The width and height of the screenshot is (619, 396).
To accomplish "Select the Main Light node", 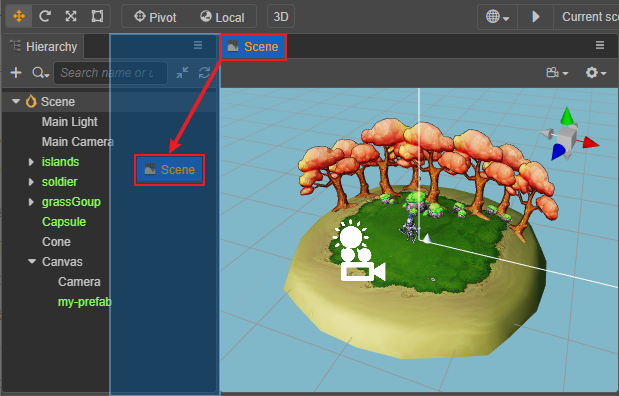I will coord(69,122).
